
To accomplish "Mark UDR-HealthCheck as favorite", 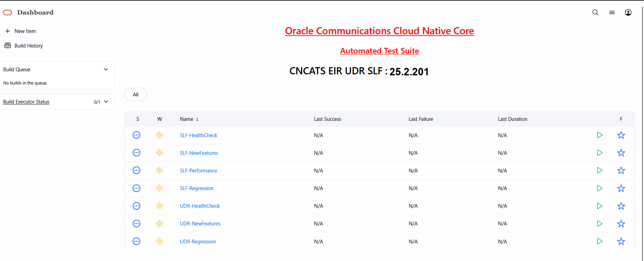I will (621, 206).
